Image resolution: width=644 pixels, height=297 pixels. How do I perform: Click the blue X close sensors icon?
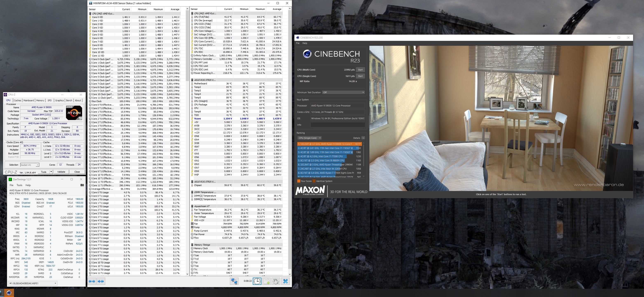tap(285, 281)
